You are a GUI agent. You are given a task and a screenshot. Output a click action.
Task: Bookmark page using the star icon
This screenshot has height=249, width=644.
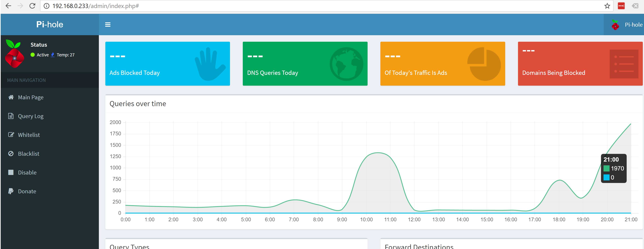point(607,6)
